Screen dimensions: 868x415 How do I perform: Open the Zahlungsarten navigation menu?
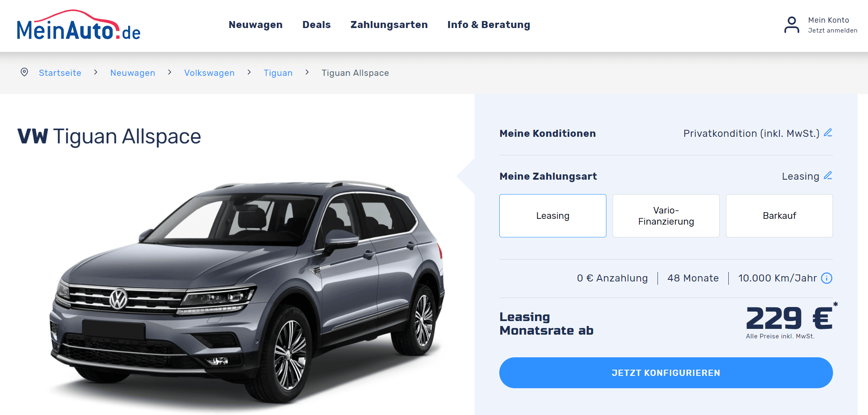(x=389, y=25)
